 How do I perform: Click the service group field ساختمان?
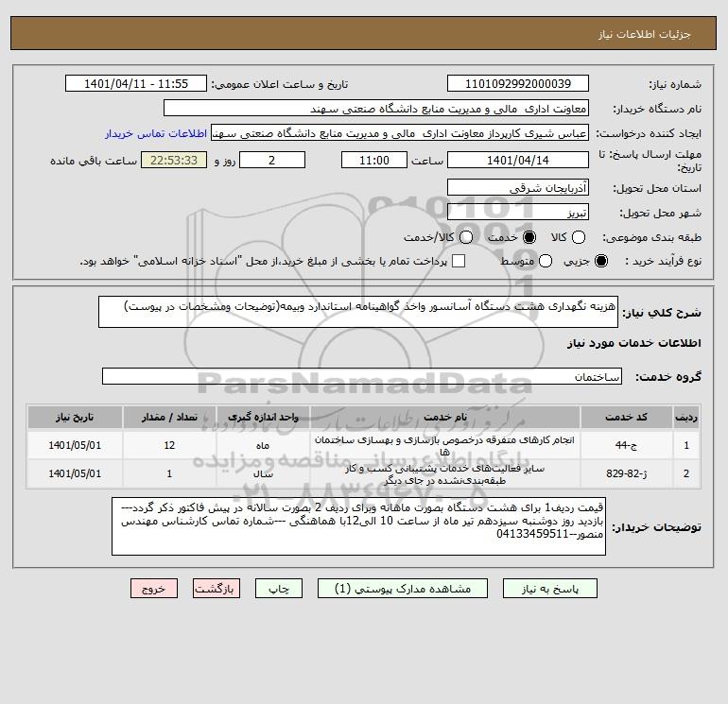coord(362,376)
